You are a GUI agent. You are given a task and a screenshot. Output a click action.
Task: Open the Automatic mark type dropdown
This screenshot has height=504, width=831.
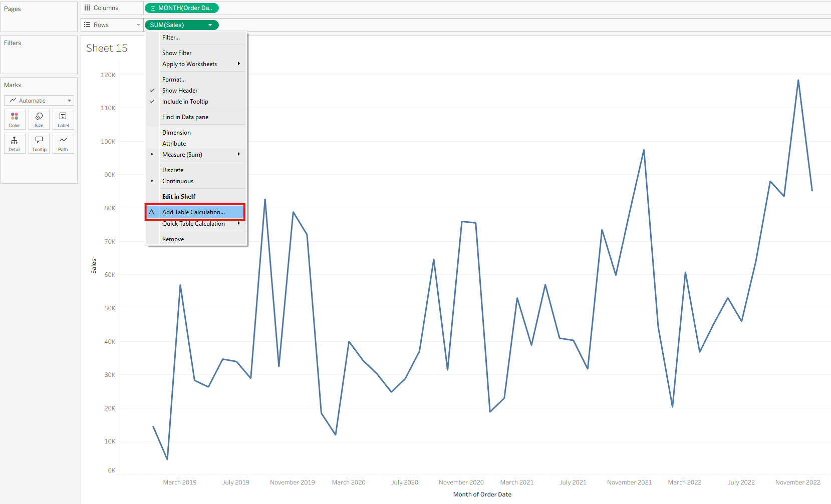tap(39, 101)
